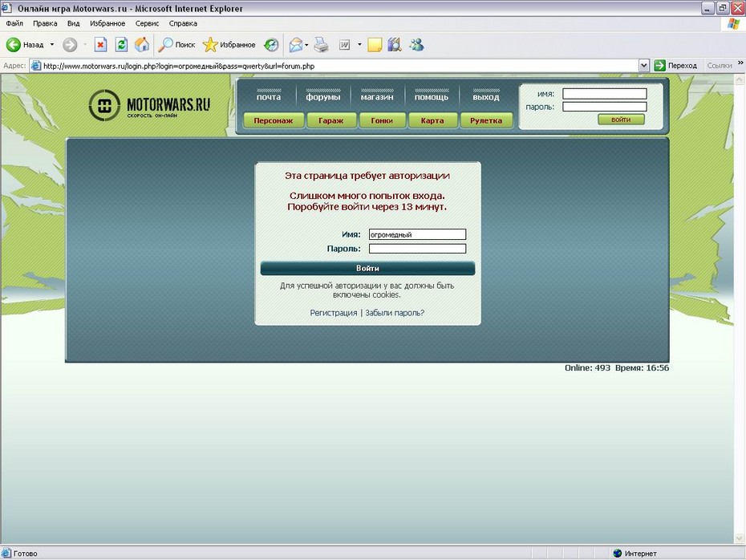Screen dimensions: 746x560
Task: Click the 'Online: 493' text
Action: [x=587, y=367]
